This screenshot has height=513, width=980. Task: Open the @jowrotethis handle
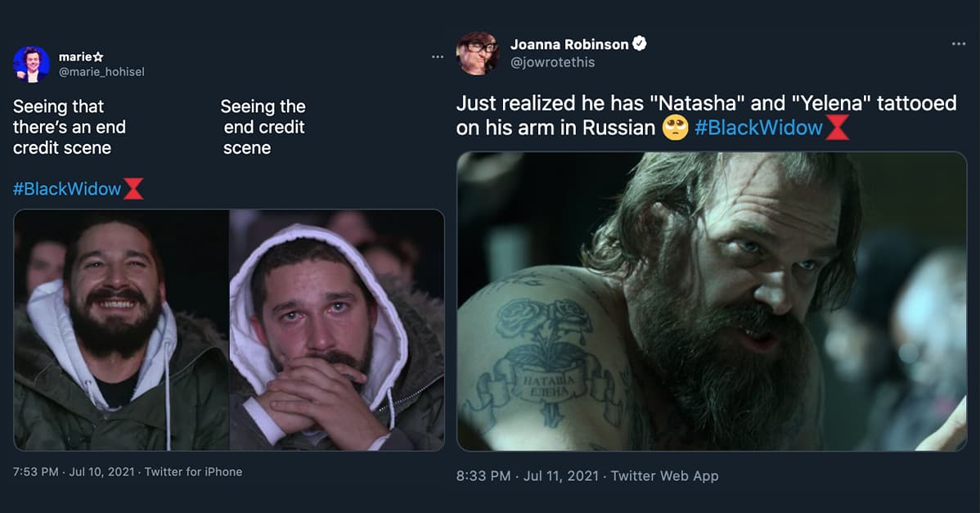(552, 62)
